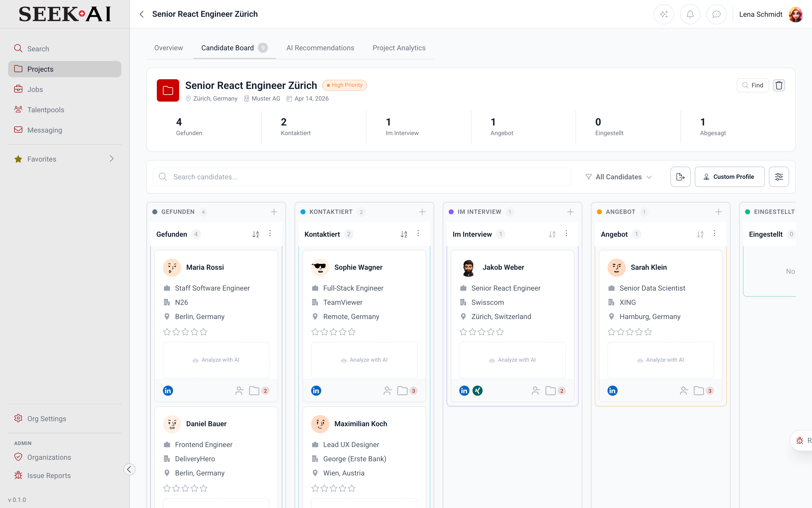Click the export candidates icon button

(x=680, y=177)
